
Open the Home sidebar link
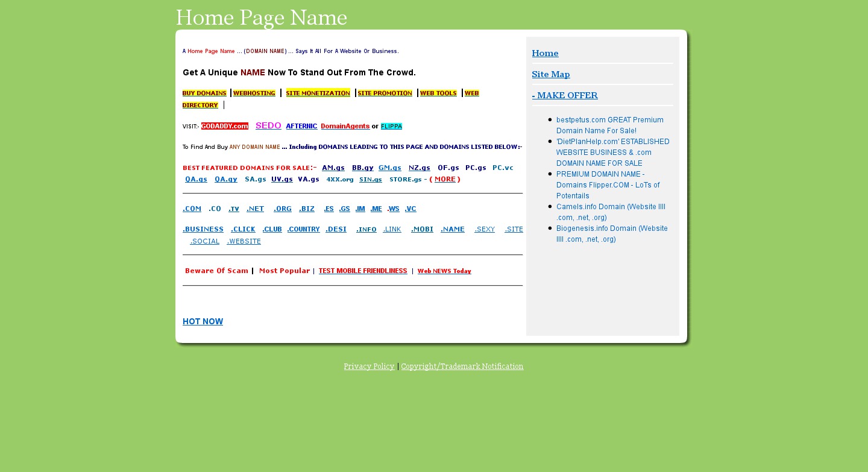coord(545,54)
